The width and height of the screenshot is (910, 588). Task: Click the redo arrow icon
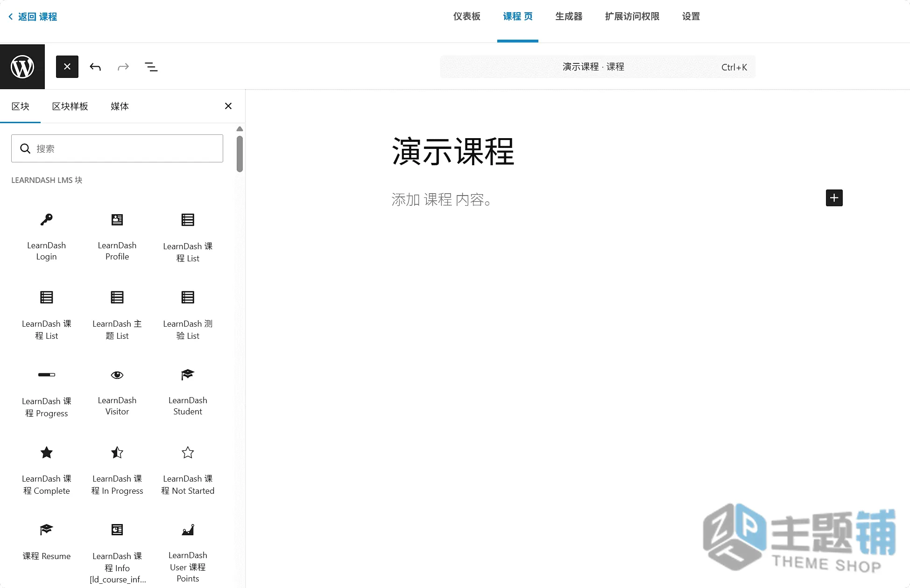click(x=123, y=67)
